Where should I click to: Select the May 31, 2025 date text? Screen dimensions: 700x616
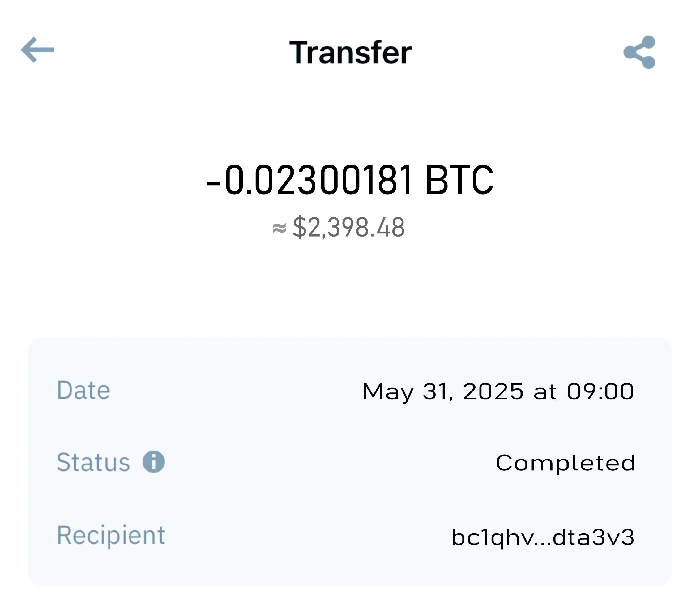point(443,391)
